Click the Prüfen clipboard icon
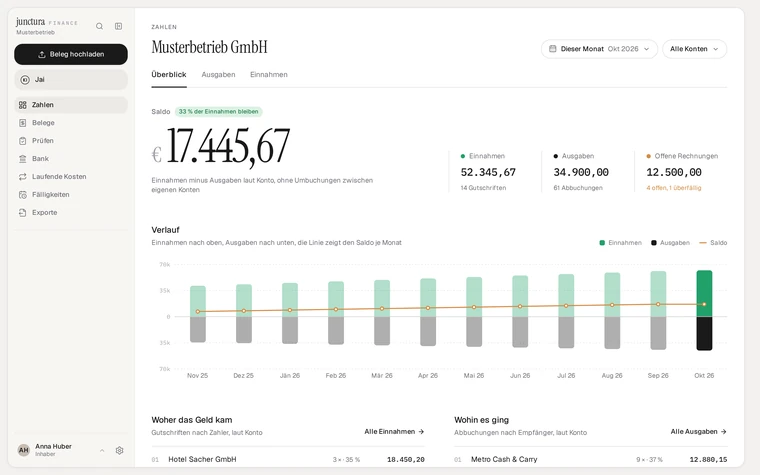760x475 pixels. [x=22, y=141]
